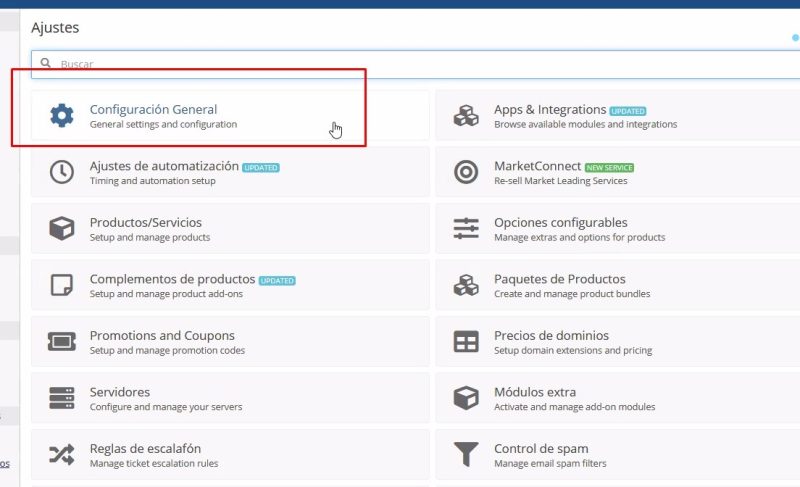Click the magnifier icon in search box

click(46, 64)
